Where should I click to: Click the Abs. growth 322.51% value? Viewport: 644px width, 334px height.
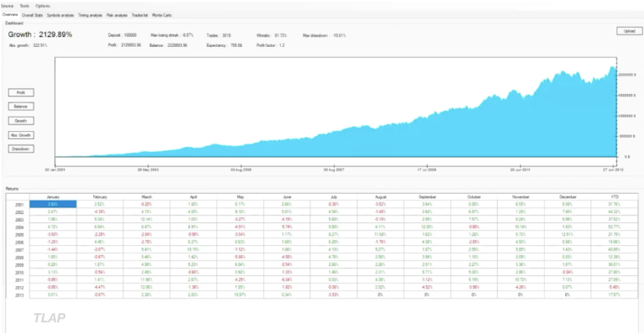pyautogui.click(x=28, y=45)
